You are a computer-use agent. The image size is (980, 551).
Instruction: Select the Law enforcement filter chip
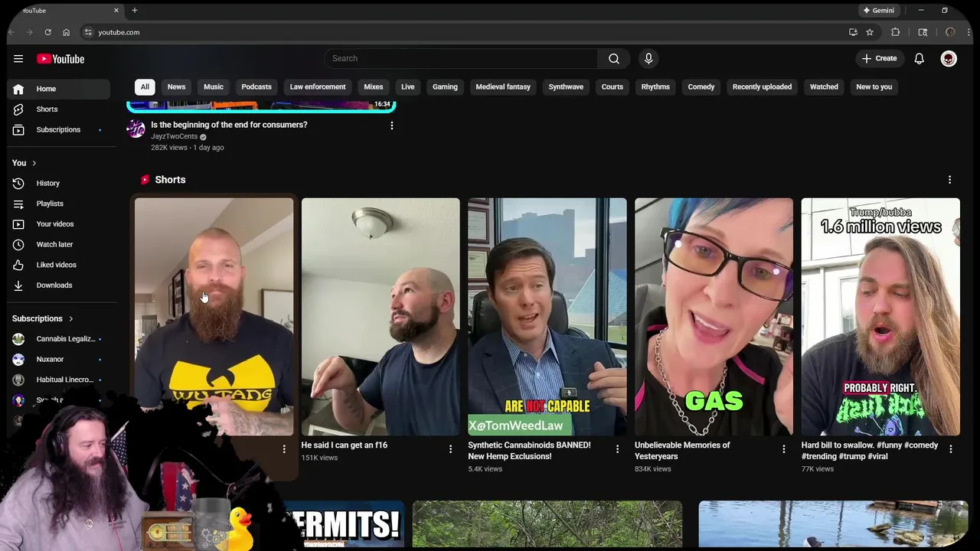pyautogui.click(x=318, y=87)
